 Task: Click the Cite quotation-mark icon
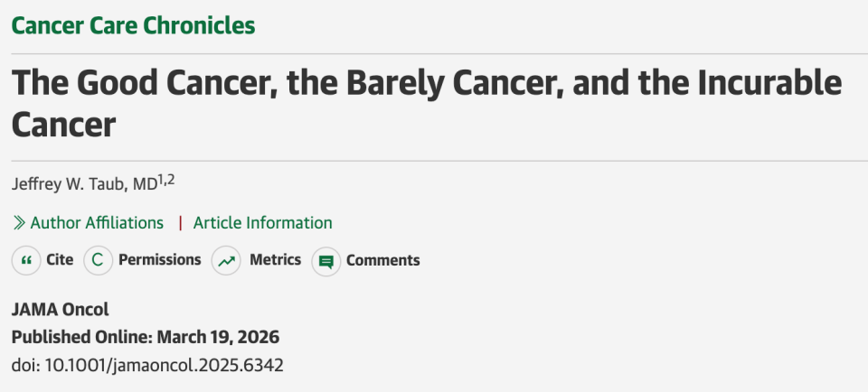[26, 261]
